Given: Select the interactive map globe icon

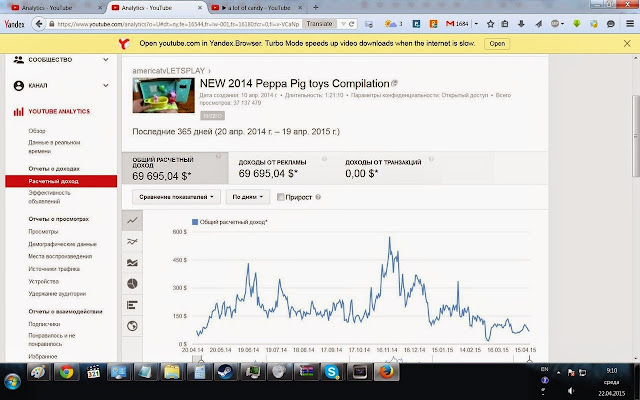Looking at the screenshot, I should point(132,326).
